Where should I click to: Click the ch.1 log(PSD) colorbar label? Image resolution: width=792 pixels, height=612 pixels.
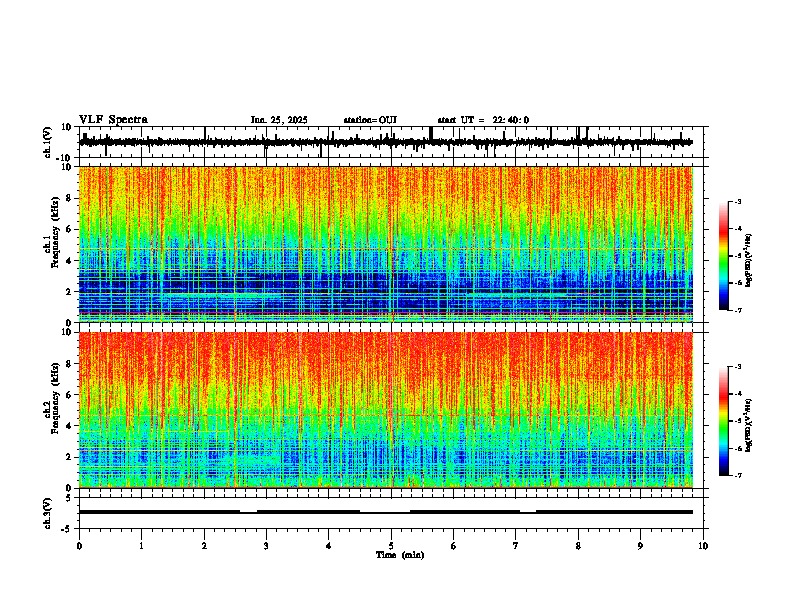[748, 261]
